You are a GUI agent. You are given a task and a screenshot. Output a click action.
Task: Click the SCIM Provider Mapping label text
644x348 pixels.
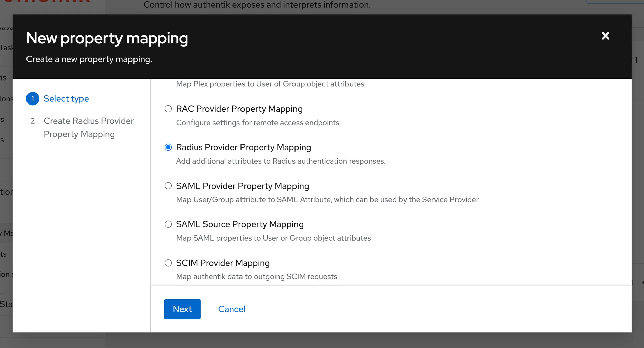[x=223, y=263]
